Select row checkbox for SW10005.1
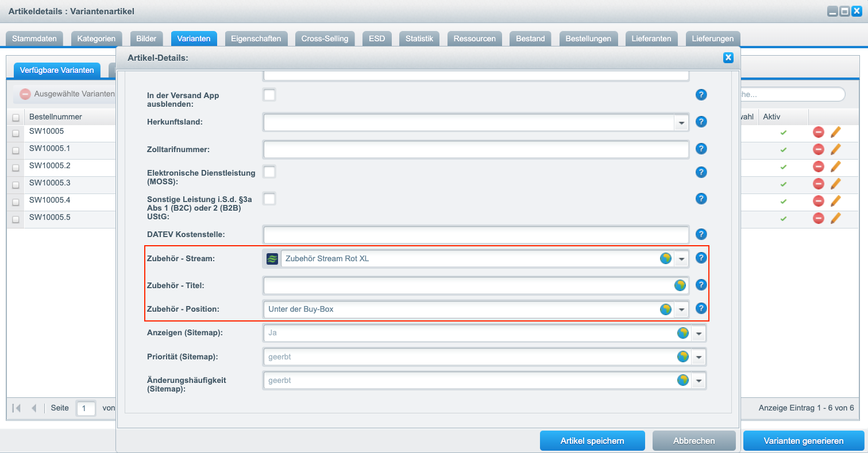Image resolution: width=868 pixels, height=453 pixels. (16, 150)
